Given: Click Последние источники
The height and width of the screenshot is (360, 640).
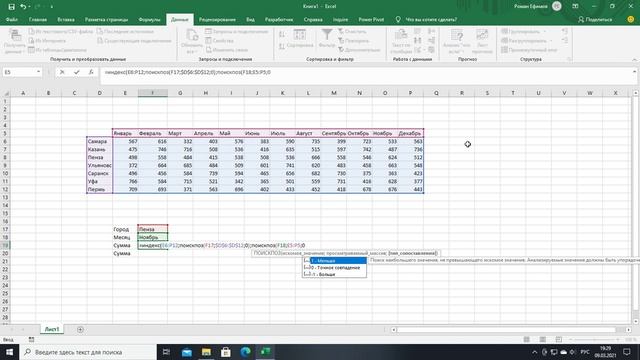Looking at the screenshot, I should [x=125, y=31].
